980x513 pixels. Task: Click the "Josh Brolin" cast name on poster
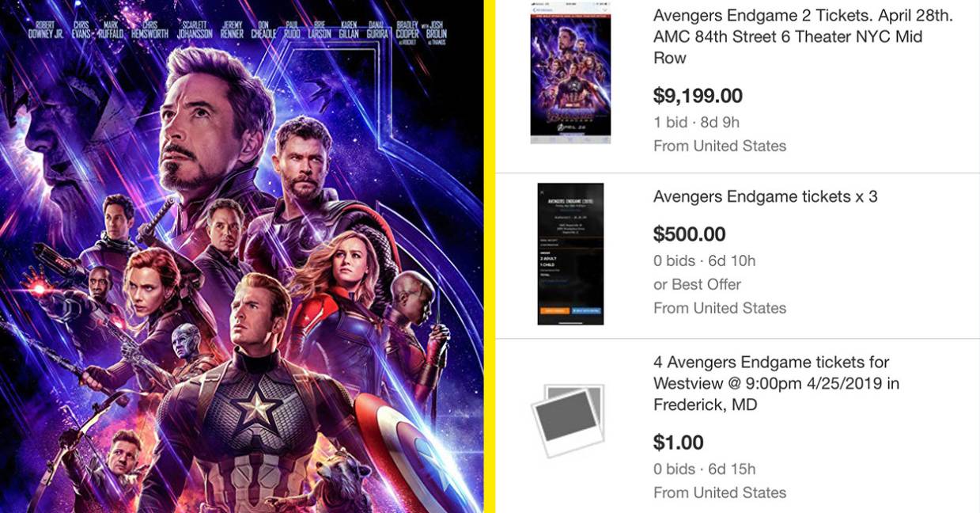pyautogui.click(x=436, y=29)
